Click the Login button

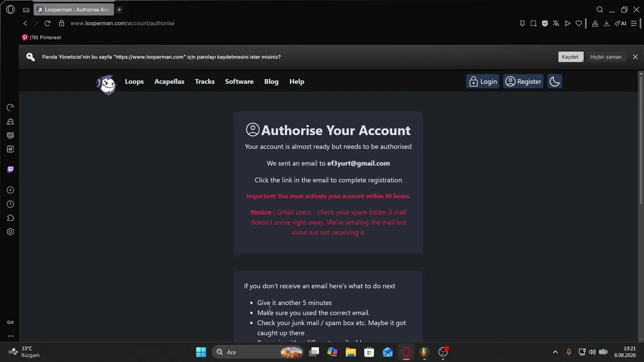pos(482,81)
